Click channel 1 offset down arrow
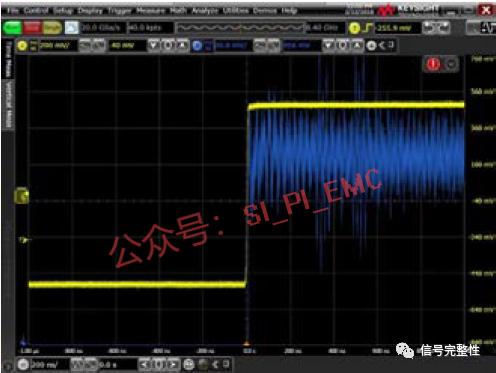The image size is (496, 373). [x=154, y=45]
